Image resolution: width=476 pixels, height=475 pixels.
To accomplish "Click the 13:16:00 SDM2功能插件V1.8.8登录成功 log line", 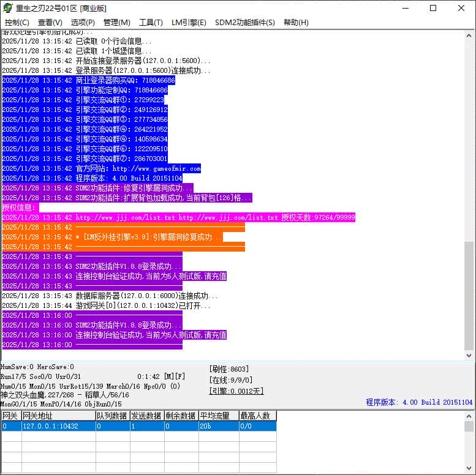I will (92, 325).
